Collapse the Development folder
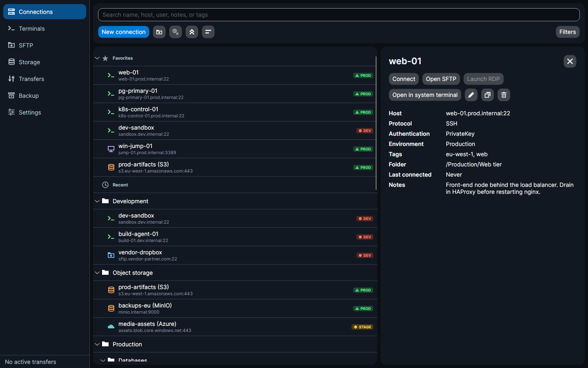 pos(97,201)
